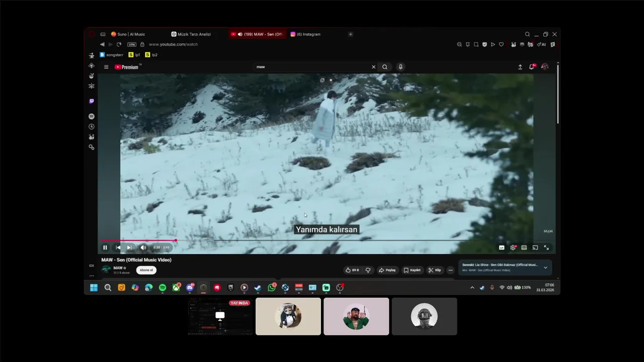The width and height of the screenshot is (644, 362).
Task: Open the GX corner sidebar button
Action: click(91, 265)
